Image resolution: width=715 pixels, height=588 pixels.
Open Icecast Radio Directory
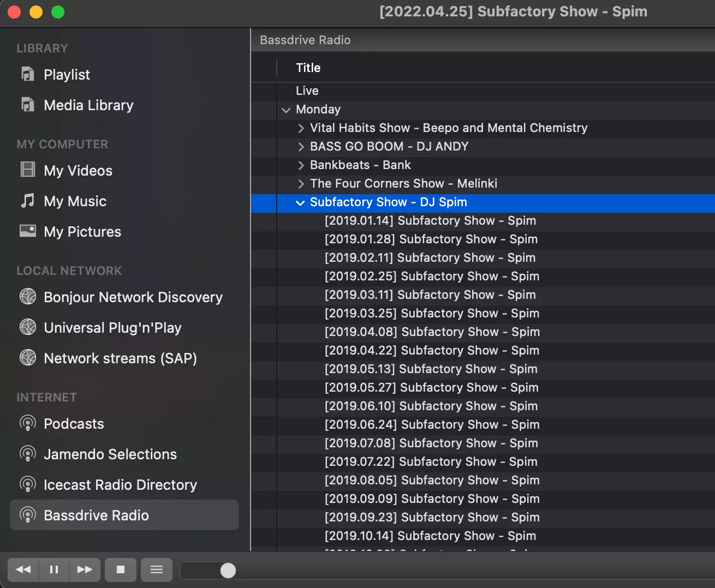[x=120, y=485]
